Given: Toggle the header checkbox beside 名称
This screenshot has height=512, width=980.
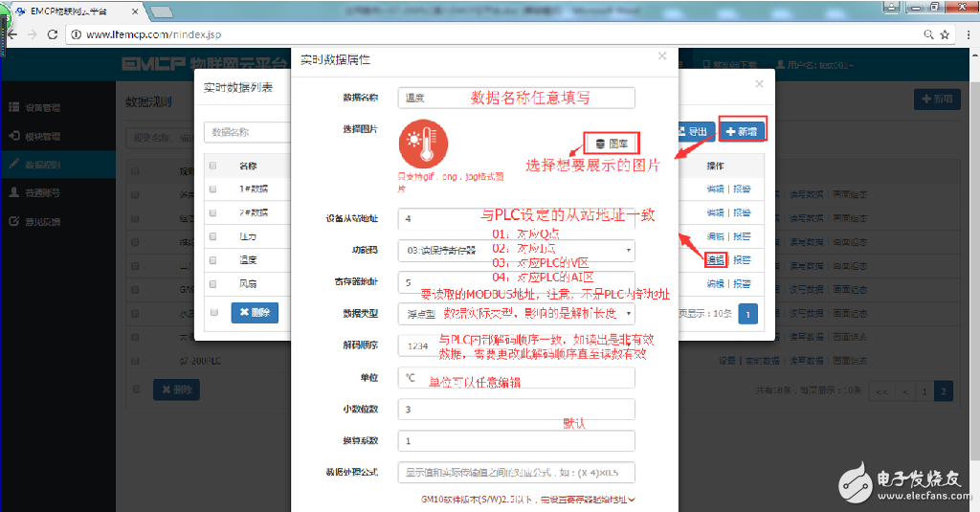Looking at the screenshot, I should click(213, 166).
